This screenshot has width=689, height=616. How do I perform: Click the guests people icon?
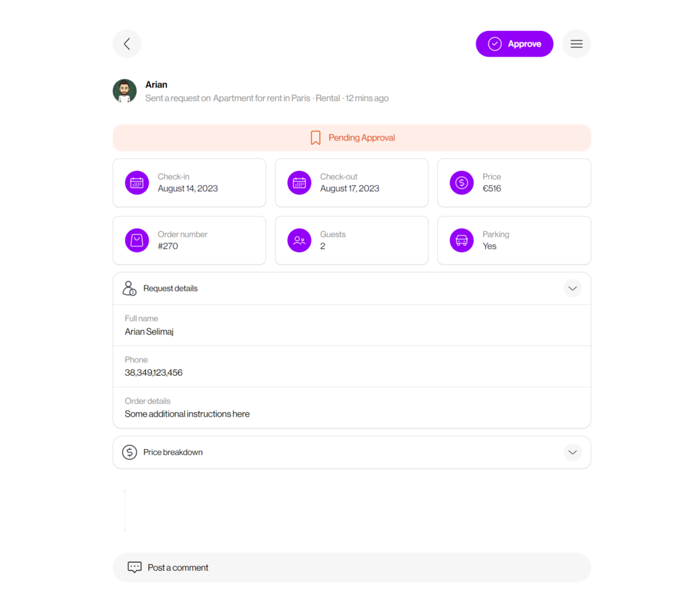[x=299, y=240]
